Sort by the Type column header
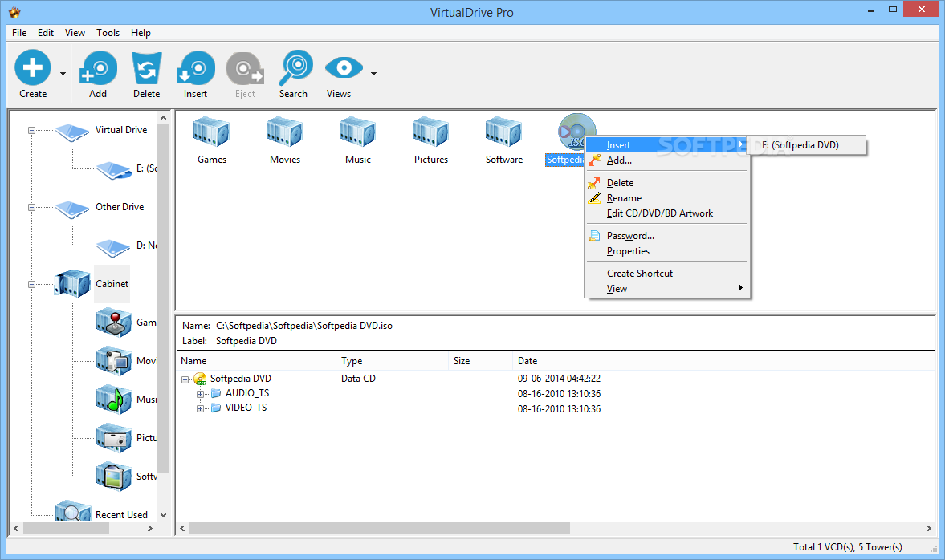Viewport: 945px width, 560px height. 393,361
